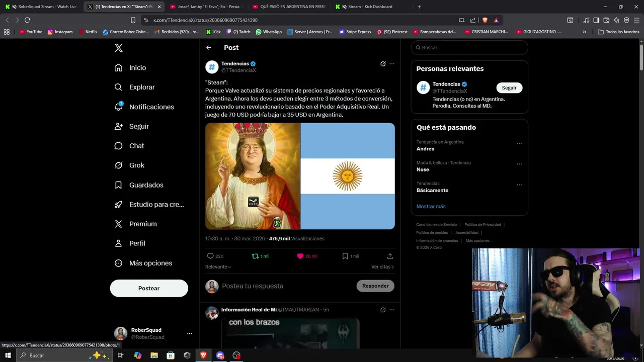Image resolution: width=644 pixels, height=362 pixels.
Task: Open Guardados bookmarks list
Action: pyautogui.click(x=138, y=185)
